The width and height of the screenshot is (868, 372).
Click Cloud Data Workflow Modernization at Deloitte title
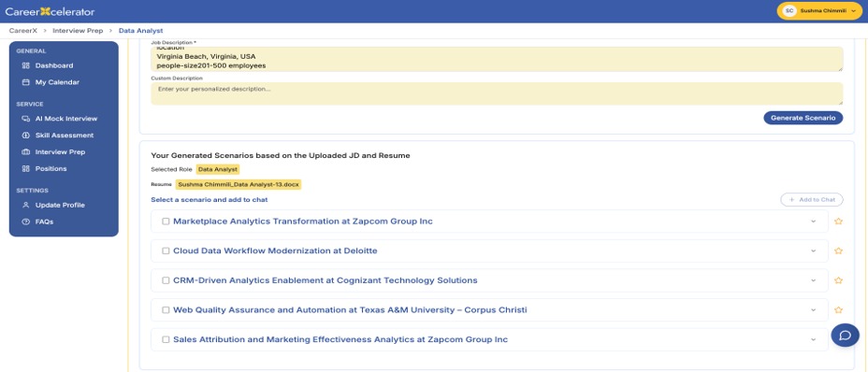click(x=275, y=250)
